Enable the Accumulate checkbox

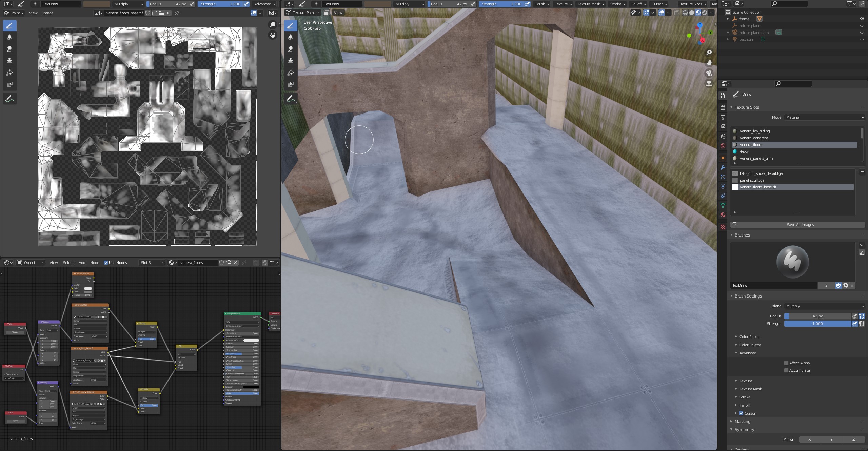point(786,370)
